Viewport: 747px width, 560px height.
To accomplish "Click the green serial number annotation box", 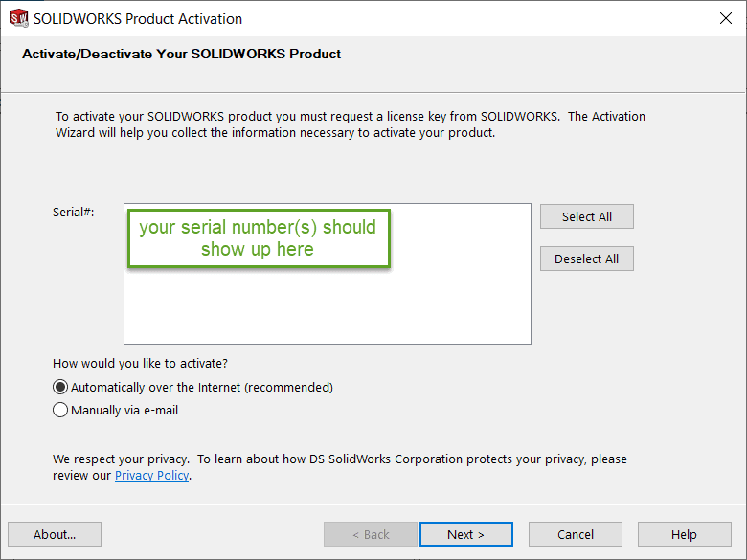I will click(258, 238).
